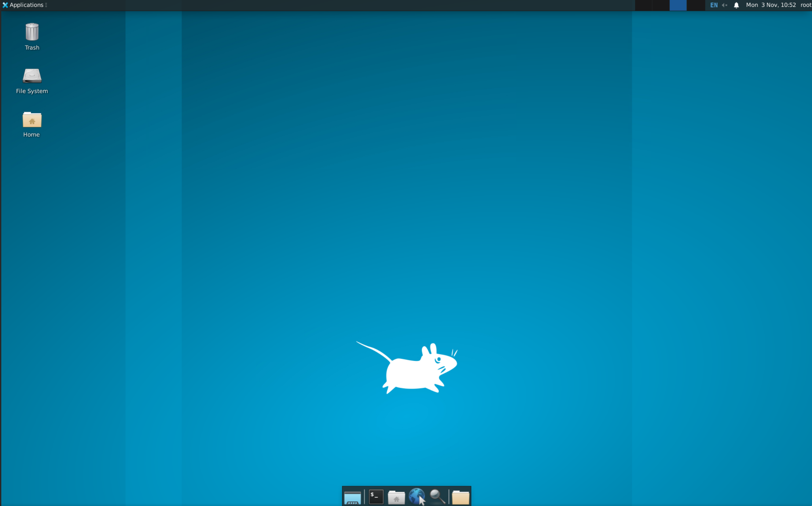Open the root session indicator menu
The image size is (812, 506).
(806, 5)
